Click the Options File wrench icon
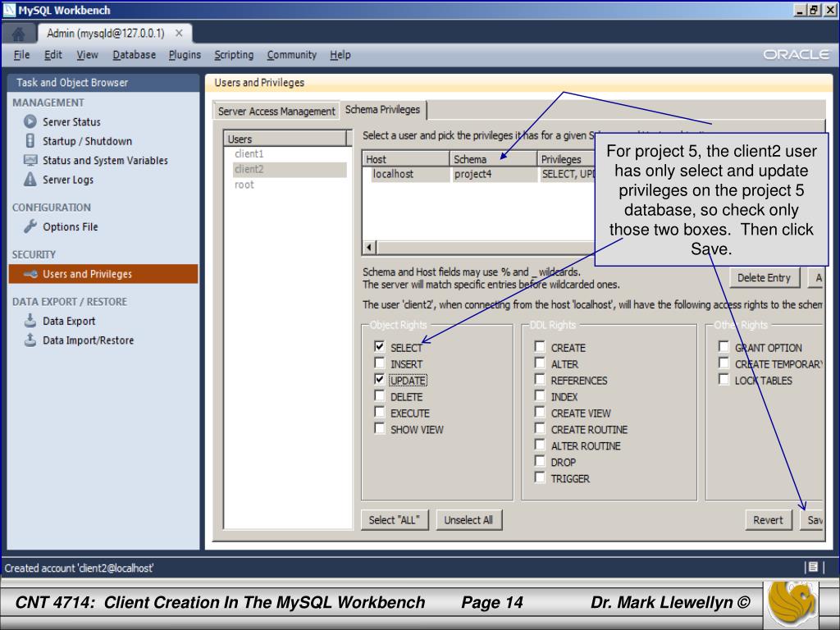 [30, 226]
